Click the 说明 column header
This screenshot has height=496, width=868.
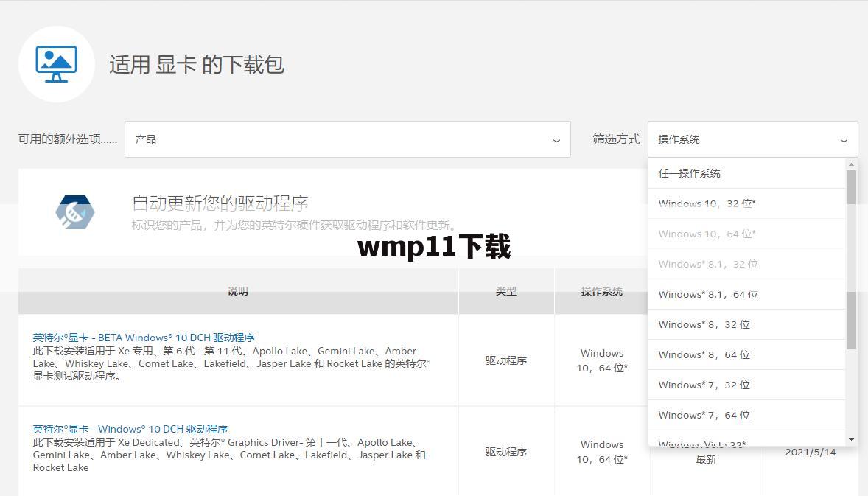(238, 291)
